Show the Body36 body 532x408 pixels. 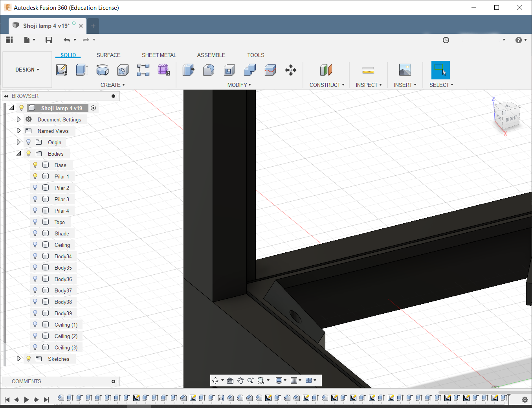tap(35, 279)
